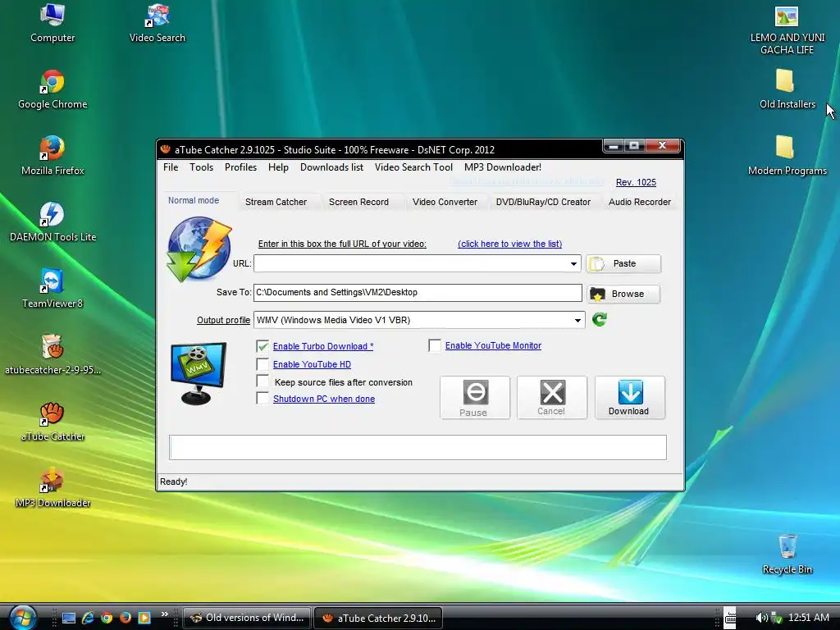The width and height of the screenshot is (840, 630).
Task: Open the Computer desktop icon
Action: click(52, 23)
